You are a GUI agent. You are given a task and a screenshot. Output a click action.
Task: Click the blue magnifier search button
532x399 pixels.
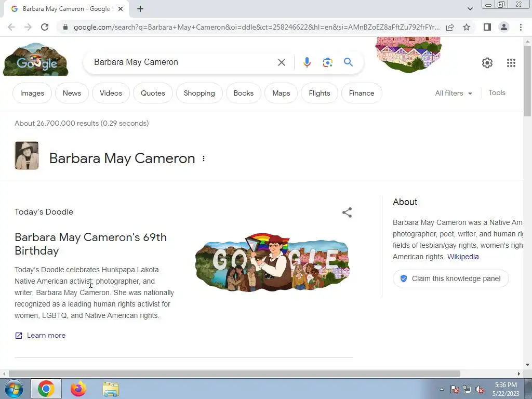click(348, 62)
